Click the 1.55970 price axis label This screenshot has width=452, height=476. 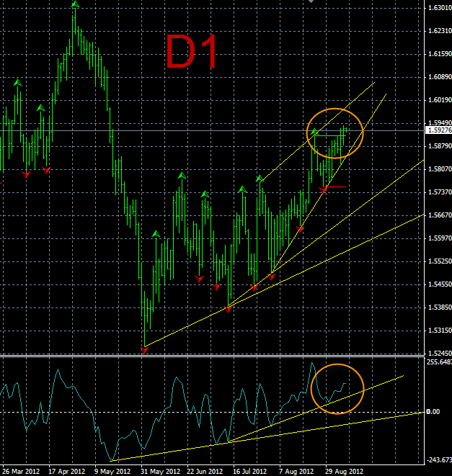440,238
